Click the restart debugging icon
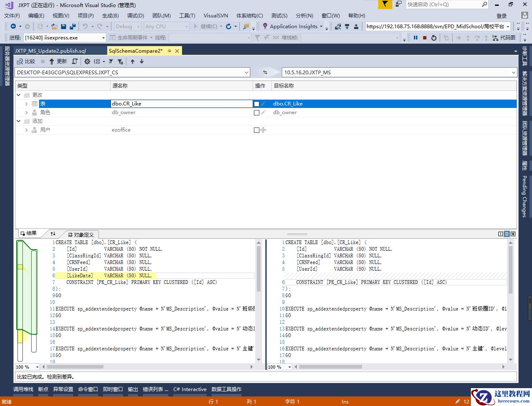Viewport: 532px width, 406px height. coord(433,37)
